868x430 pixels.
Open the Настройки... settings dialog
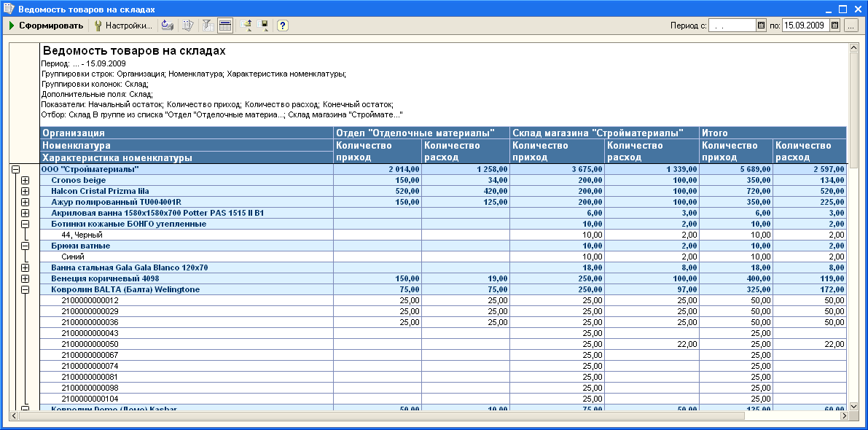click(x=123, y=26)
